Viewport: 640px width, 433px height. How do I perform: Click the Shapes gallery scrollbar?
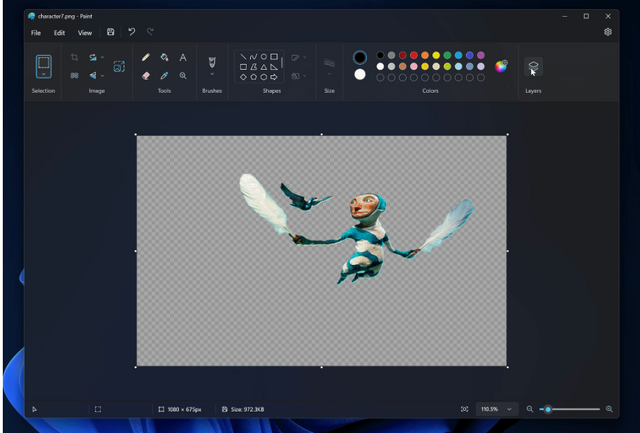[282, 62]
